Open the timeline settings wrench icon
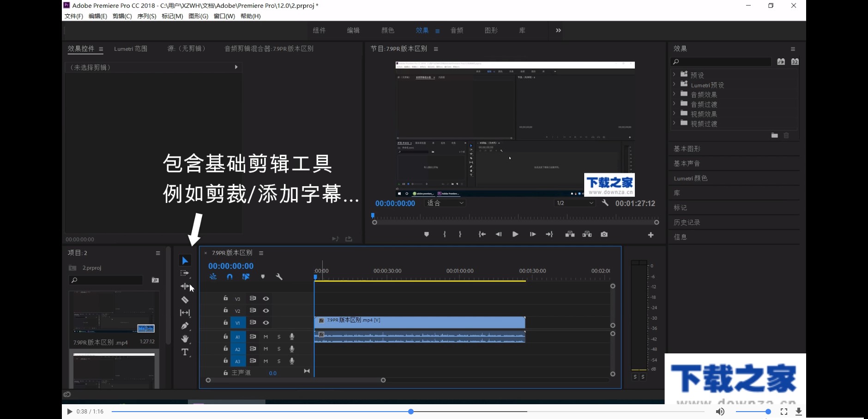868x419 pixels. (279, 276)
